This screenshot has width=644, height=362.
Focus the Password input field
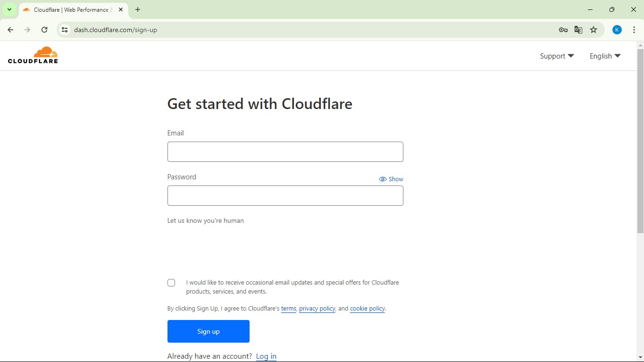tap(285, 195)
